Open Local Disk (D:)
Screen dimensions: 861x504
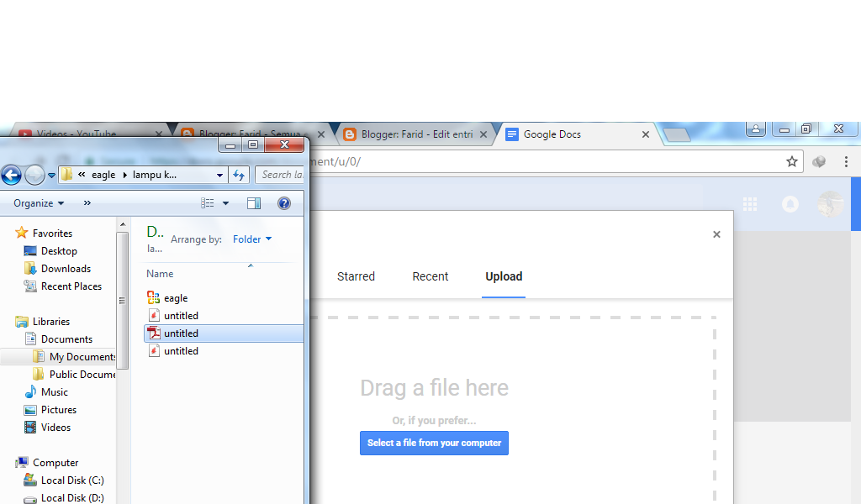[72, 497]
